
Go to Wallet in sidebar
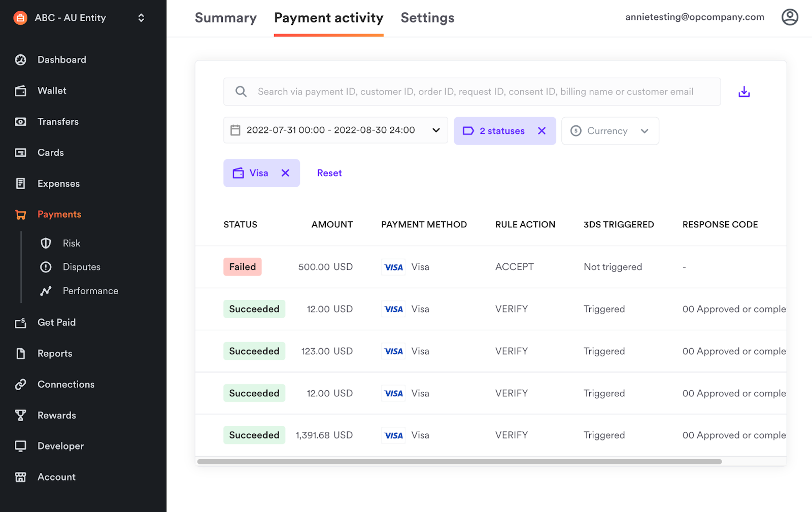(x=52, y=91)
